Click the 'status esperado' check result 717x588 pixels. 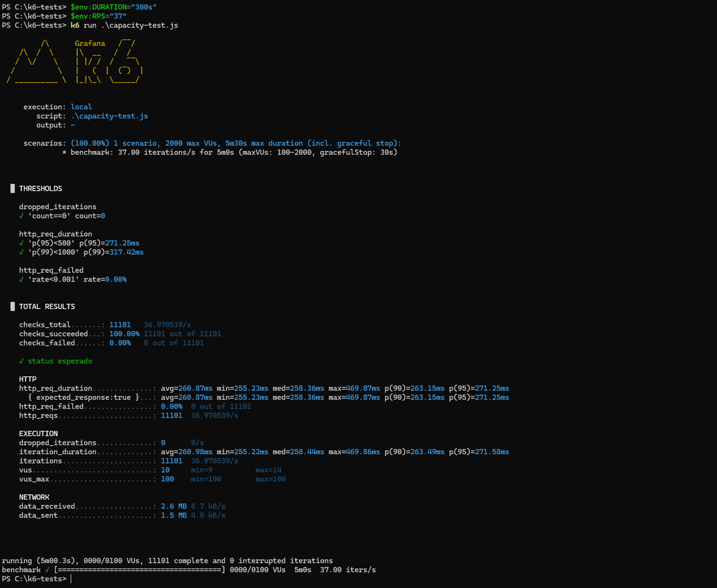(x=56, y=361)
